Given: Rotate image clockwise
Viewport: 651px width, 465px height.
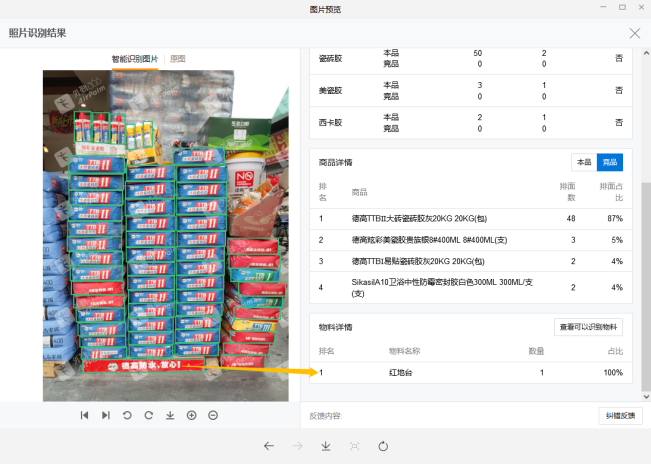Looking at the screenshot, I should (x=149, y=415).
